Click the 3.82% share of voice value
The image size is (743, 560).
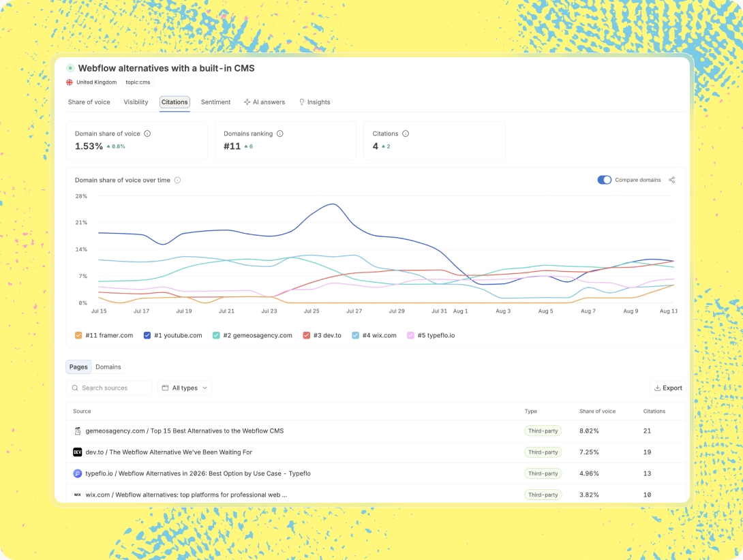coord(589,495)
